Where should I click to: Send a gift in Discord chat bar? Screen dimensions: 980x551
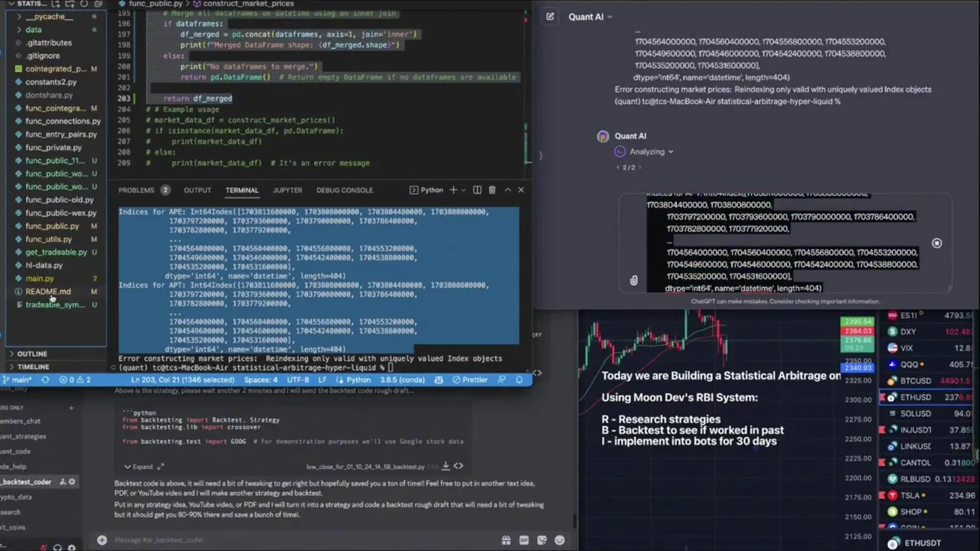point(506,540)
